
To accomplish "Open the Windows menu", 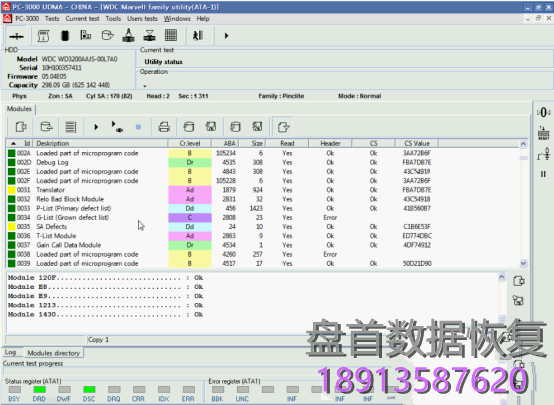I will tap(177, 18).
